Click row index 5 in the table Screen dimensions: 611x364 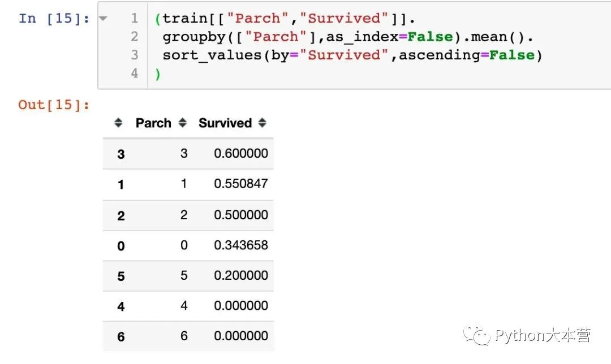(x=121, y=276)
